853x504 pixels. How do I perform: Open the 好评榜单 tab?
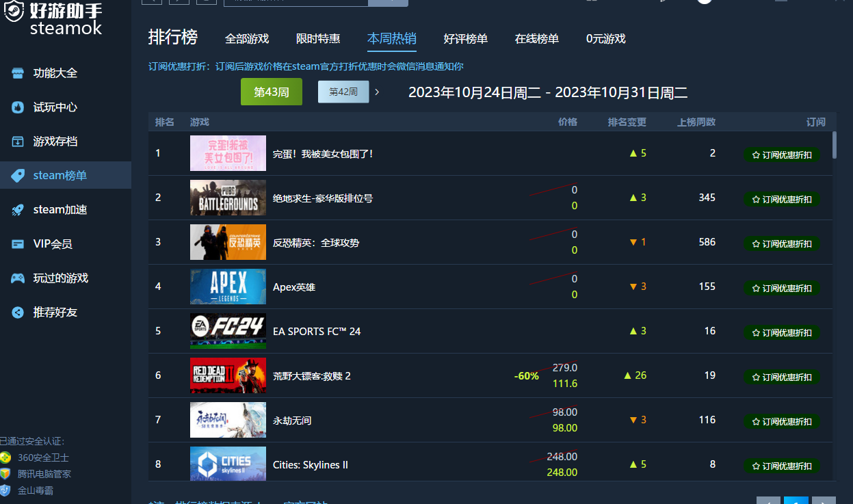click(466, 39)
